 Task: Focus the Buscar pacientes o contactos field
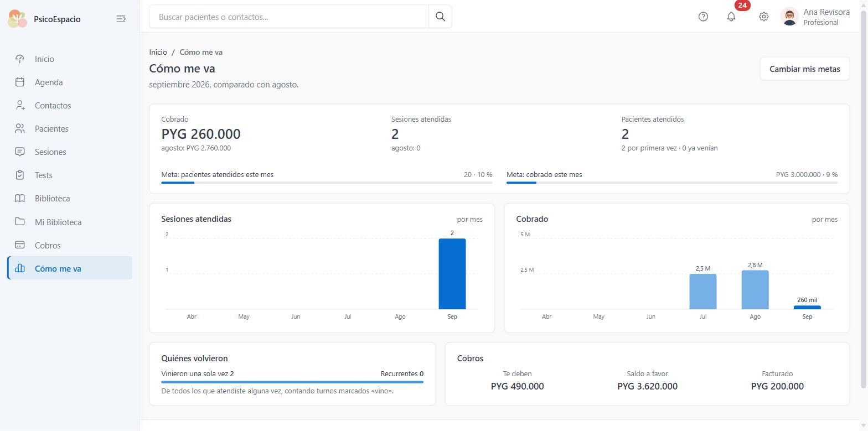[x=289, y=17]
